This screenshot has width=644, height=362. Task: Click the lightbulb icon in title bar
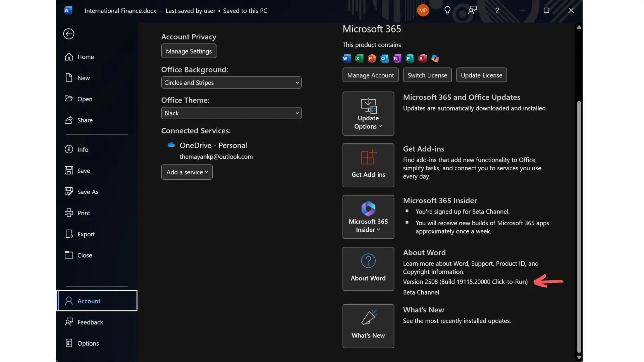point(447,10)
